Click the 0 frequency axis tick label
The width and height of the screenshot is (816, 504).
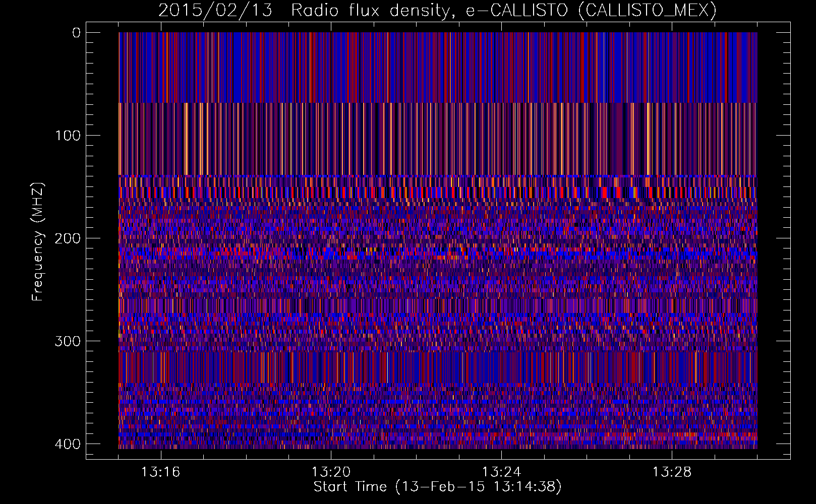tap(76, 33)
